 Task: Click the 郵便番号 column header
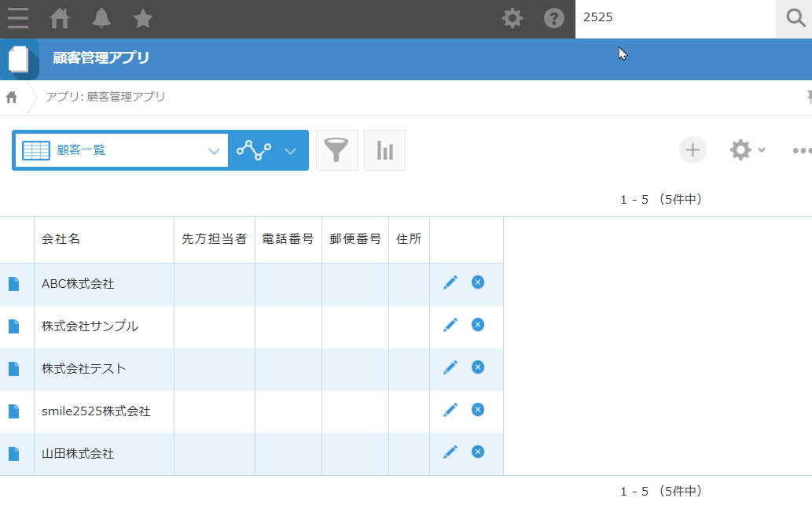pos(355,238)
